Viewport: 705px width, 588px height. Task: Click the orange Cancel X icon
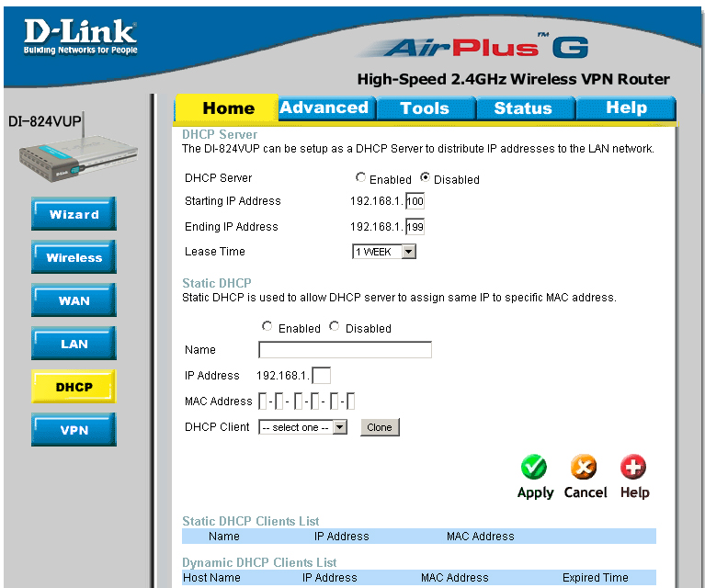[x=585, y=468]
